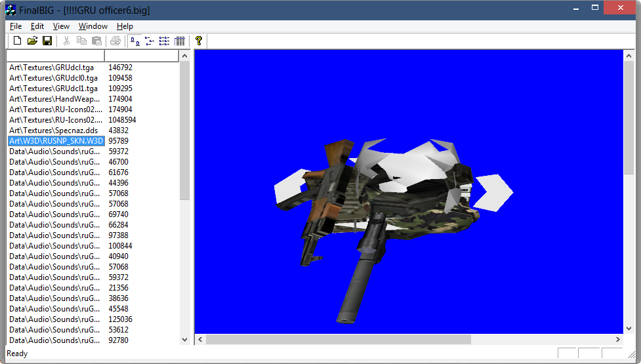Click the Copy toolbar icon

click(81, 41)
